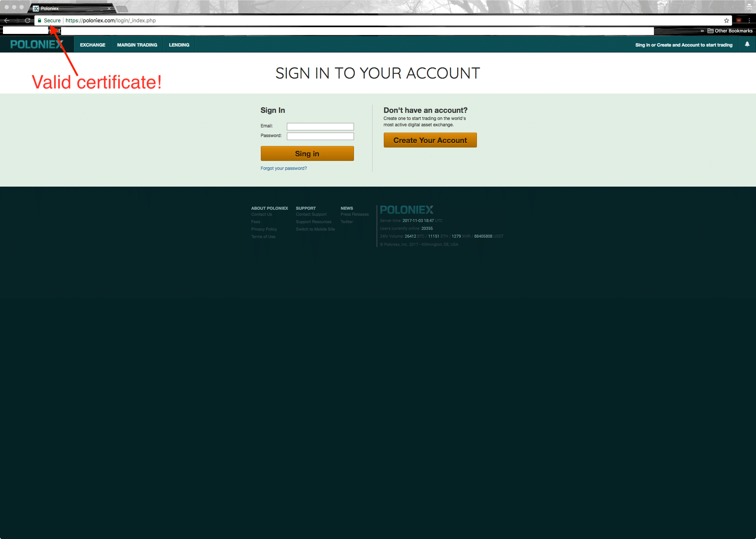The height and width of the screenshot is (539, 756).
Task: Reload the page with refresh icon
Action: [x=28, y=20]
